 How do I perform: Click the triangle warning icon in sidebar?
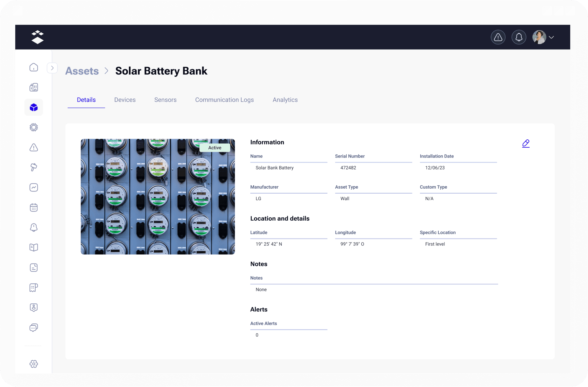pyautogui.click(x=34, y=148)
